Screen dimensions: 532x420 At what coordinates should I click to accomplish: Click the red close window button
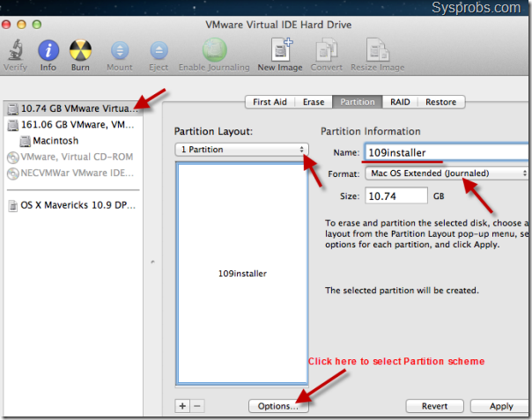(x=6, y=25)
